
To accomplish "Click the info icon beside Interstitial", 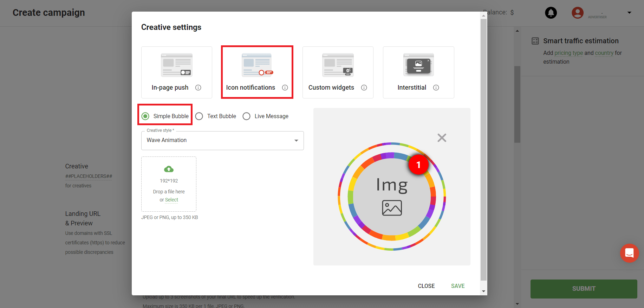I will tap(436, 88).
